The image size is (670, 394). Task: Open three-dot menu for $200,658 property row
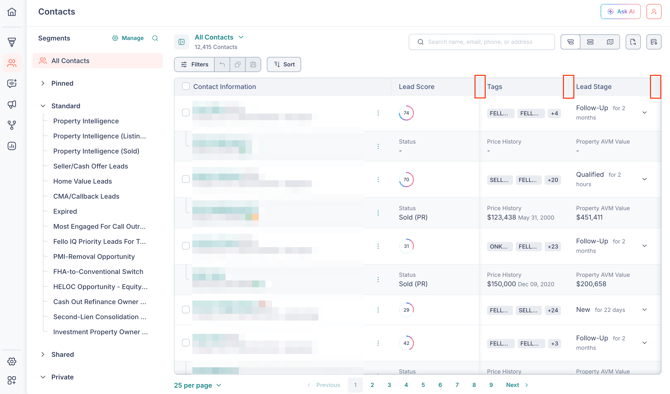pos(378,279)
